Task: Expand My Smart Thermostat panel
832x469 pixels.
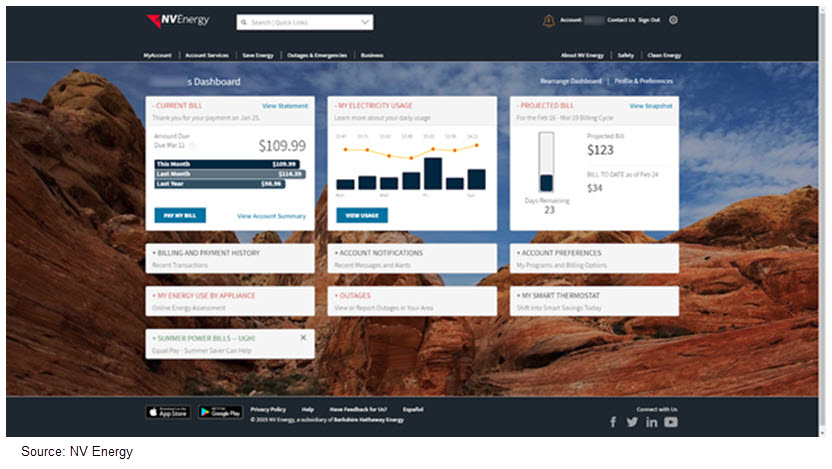Action: pos(594,301)
